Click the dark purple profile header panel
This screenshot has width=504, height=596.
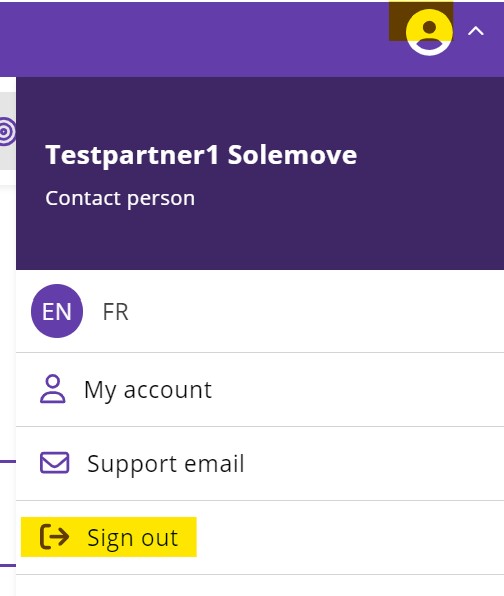(260, 173)
